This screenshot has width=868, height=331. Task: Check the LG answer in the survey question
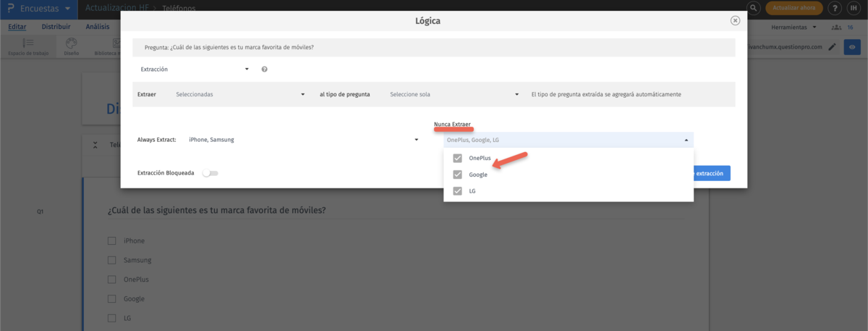coord(111,318)
